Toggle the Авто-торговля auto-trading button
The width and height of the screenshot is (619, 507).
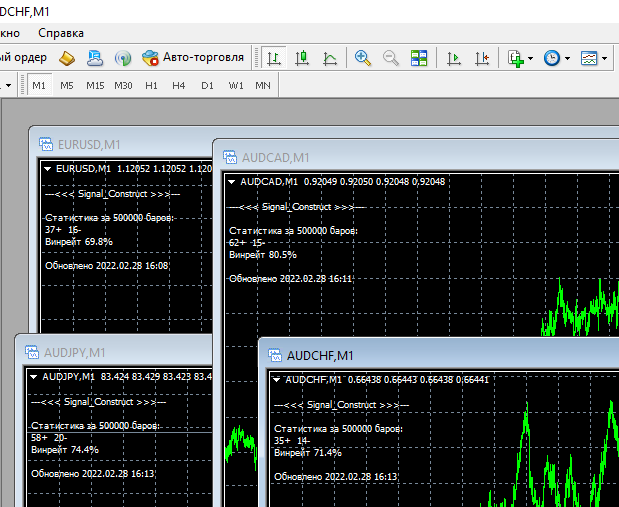[193, 58]
